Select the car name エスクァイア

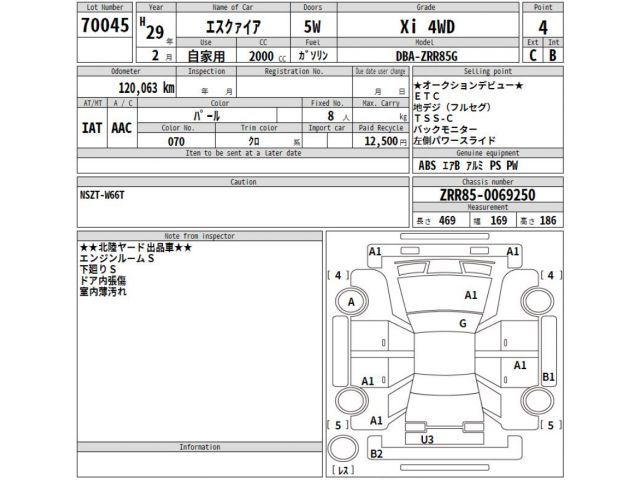(x=233, y=27)
